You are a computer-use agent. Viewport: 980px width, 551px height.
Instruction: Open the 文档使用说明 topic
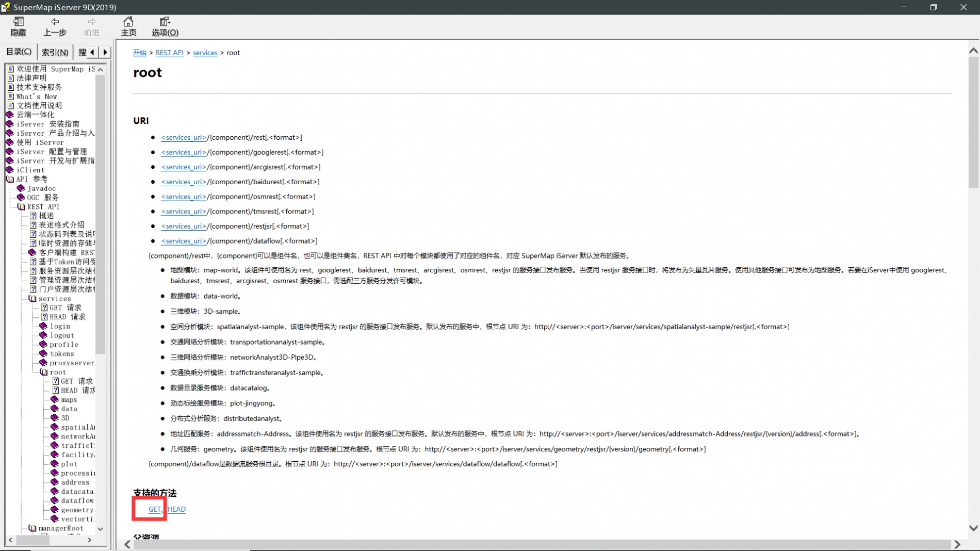39,105
